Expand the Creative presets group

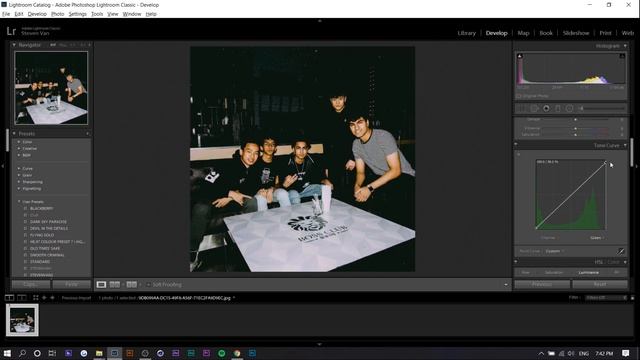(x=19, y=149)
